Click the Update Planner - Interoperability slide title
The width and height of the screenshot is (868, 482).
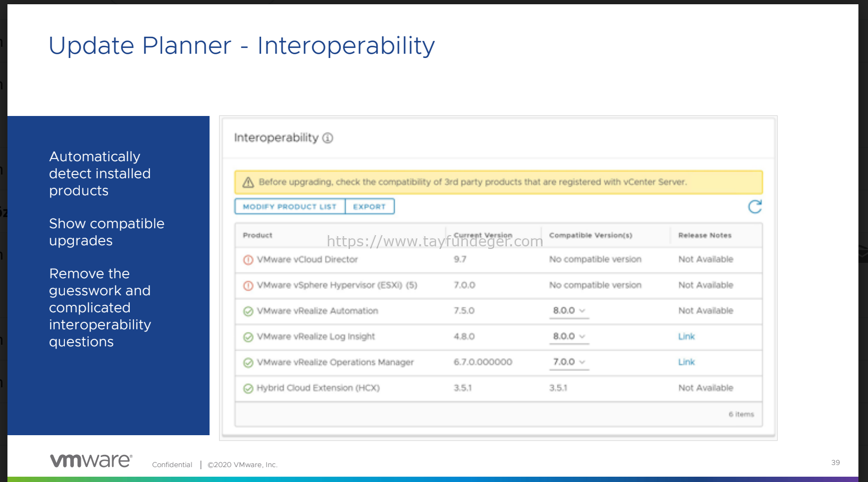click(x=242, y=46)
